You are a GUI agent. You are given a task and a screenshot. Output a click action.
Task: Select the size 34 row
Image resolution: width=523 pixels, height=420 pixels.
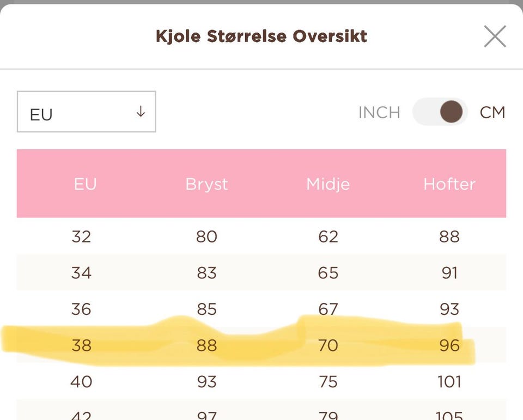tap(81, 272)
